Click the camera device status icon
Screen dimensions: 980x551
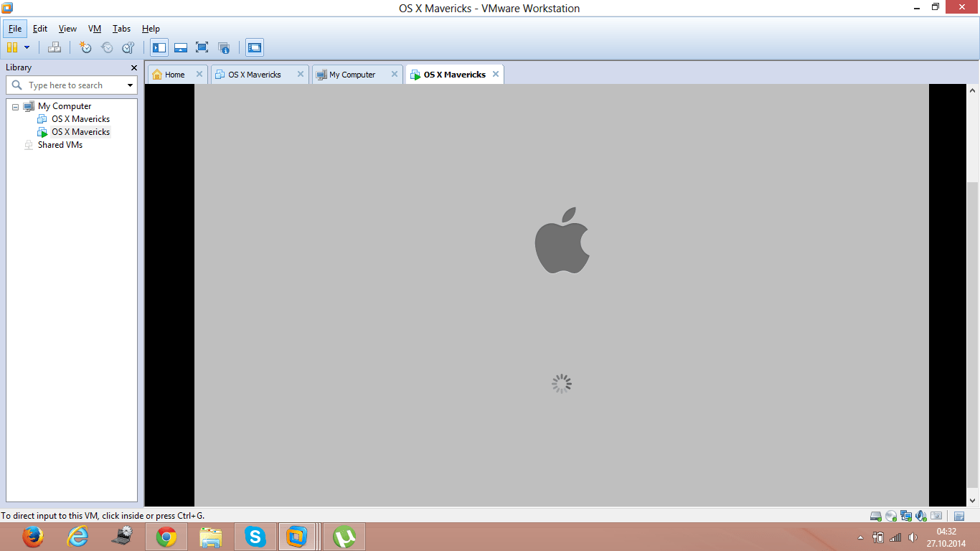936,516
